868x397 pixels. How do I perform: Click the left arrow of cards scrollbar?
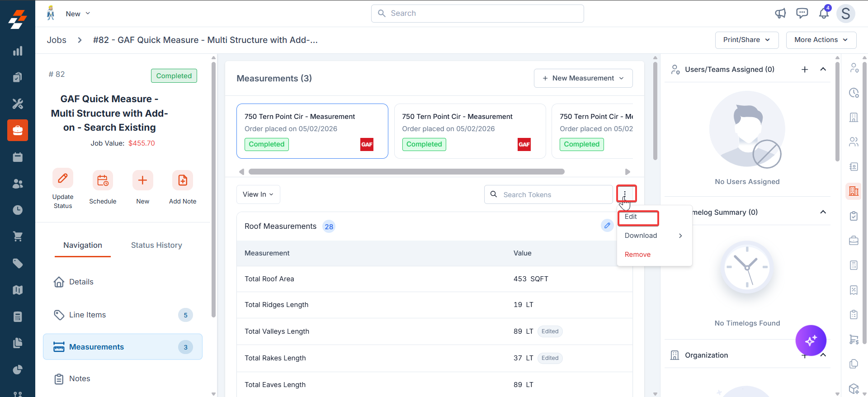coord(241,172)
